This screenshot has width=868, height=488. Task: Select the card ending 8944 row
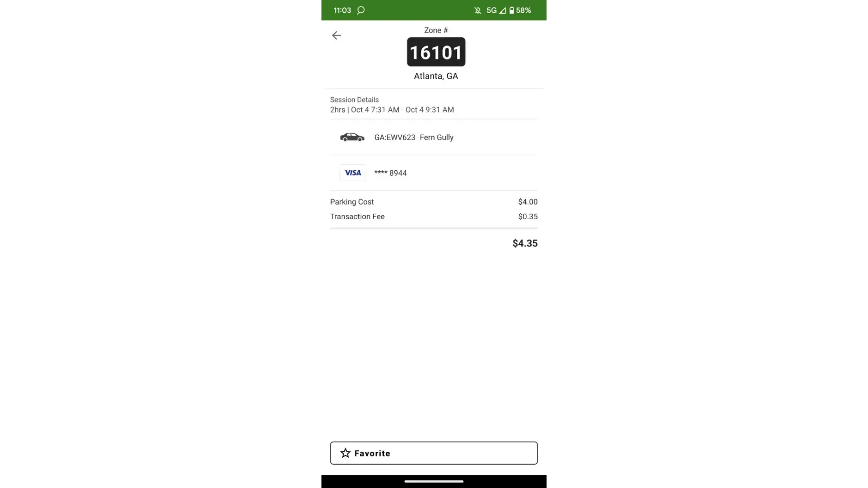434,173
